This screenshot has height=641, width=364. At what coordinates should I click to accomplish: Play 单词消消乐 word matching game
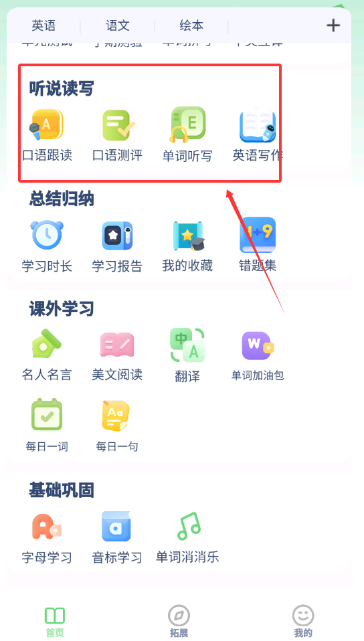(x=189, y=526)
